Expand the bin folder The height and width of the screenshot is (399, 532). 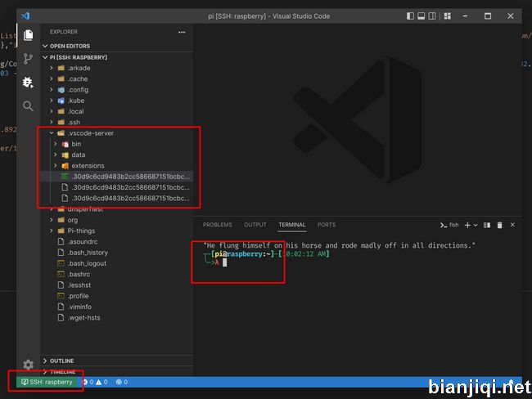(117, 144)
